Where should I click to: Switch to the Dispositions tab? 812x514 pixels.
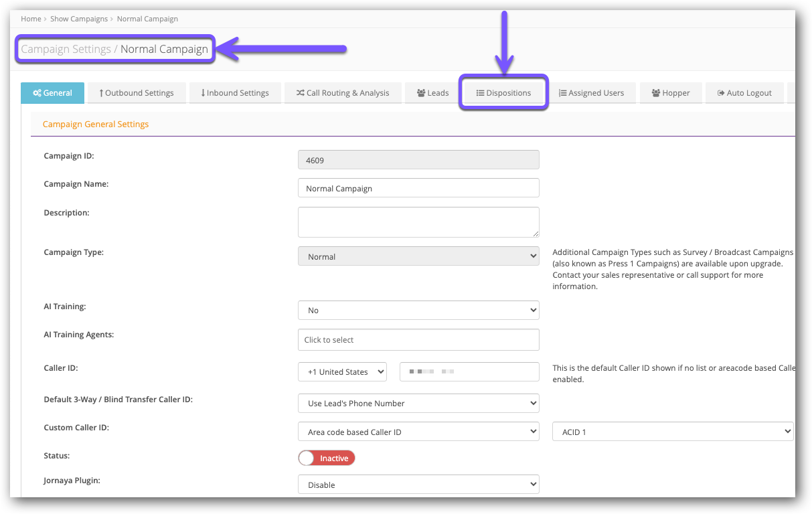tap(503, 93)
